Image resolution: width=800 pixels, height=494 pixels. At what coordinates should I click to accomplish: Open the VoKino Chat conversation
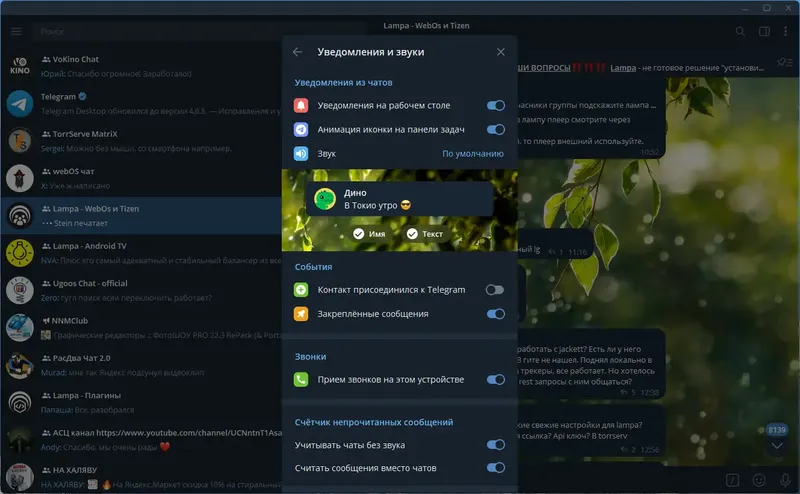point(141,66)
